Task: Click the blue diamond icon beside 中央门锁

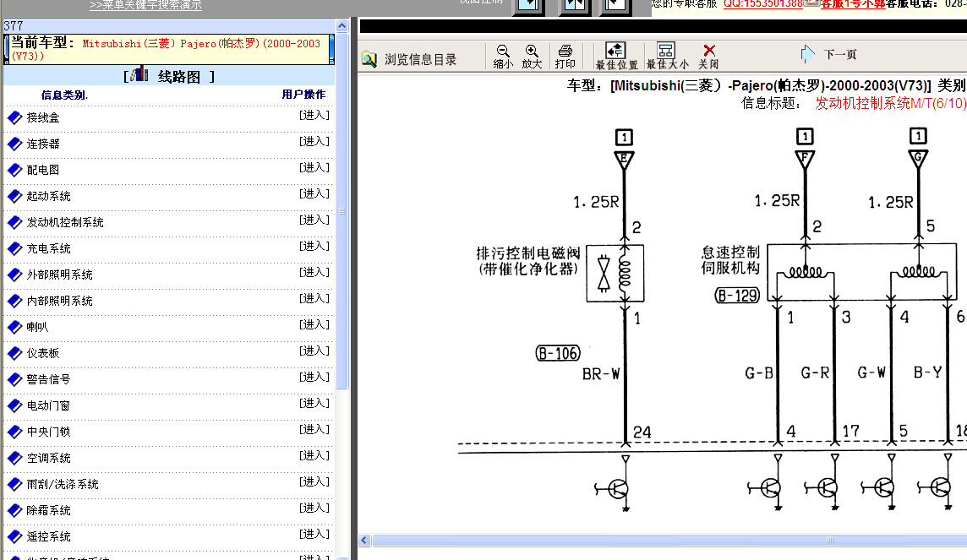Action: pos(15,432)
